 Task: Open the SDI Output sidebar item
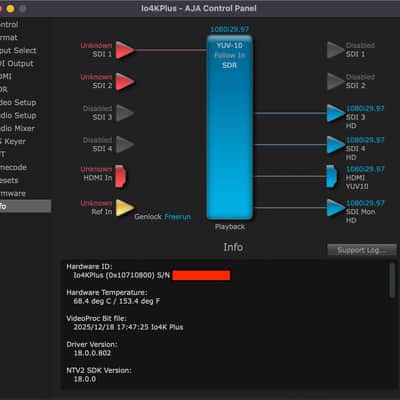[17, 63]
